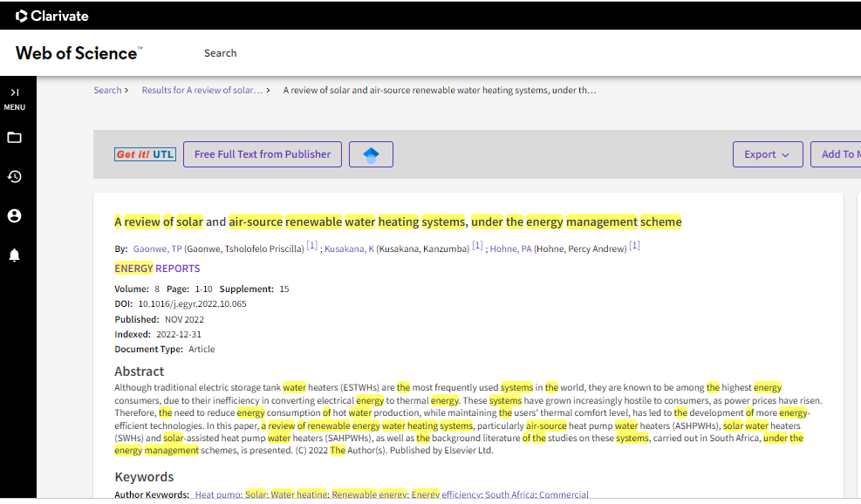This screenshot has width=861, height=504.
Task: Open notifications bell icon
Action: click(x=14, y=255)
